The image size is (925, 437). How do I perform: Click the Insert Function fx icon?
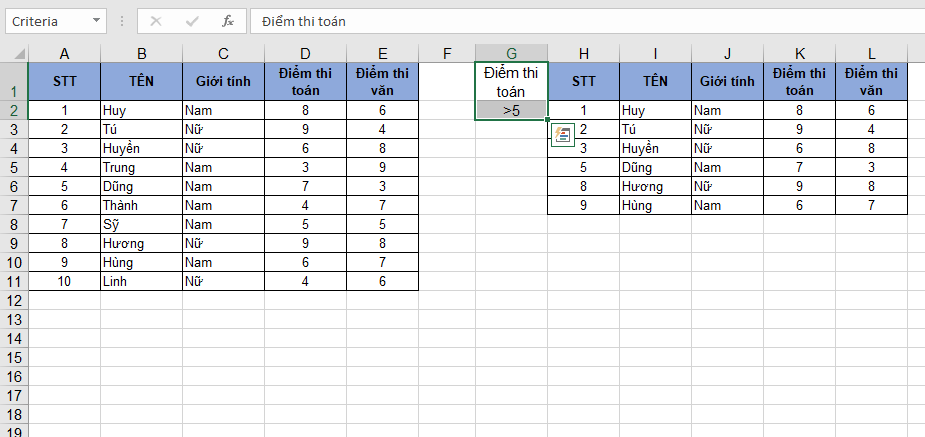click(227, 21)
